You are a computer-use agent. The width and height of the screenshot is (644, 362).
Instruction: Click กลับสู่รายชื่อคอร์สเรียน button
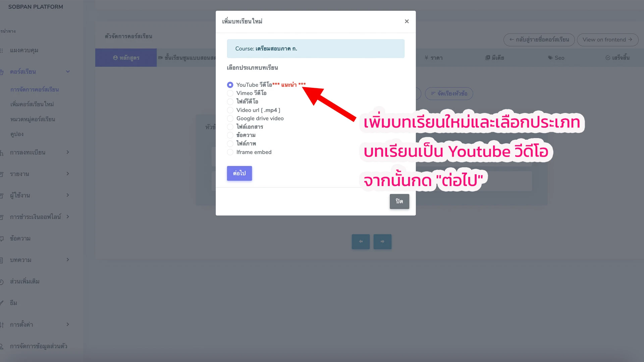[x=539, y=40]
